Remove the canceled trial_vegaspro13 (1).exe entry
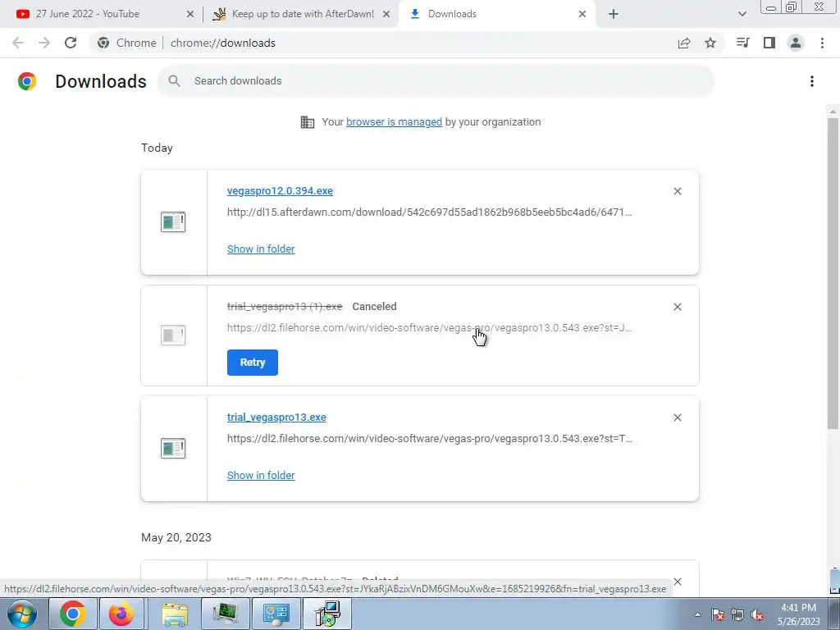The image size is (840, 630). click(x=677, y=307)
